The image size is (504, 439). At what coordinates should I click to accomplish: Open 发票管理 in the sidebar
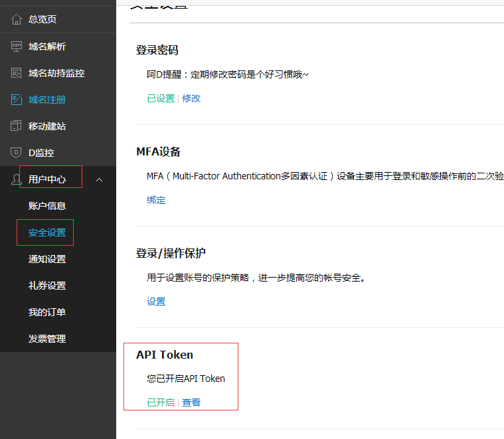point(47,339)
